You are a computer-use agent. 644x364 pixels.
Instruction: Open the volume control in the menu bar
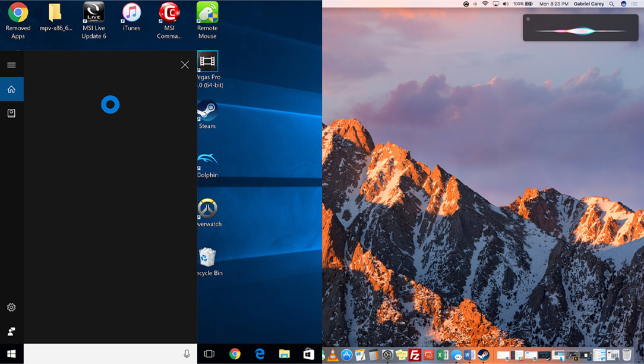[506, 4]
